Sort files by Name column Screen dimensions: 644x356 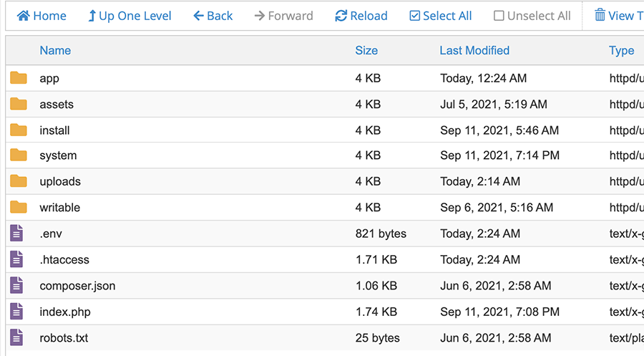[55, 50]
